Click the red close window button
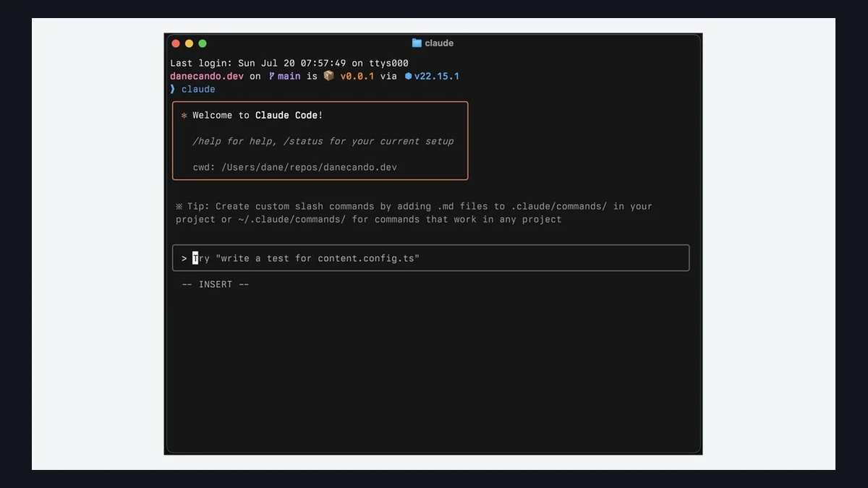Screen dimensions: 868x488 point(176,43)
